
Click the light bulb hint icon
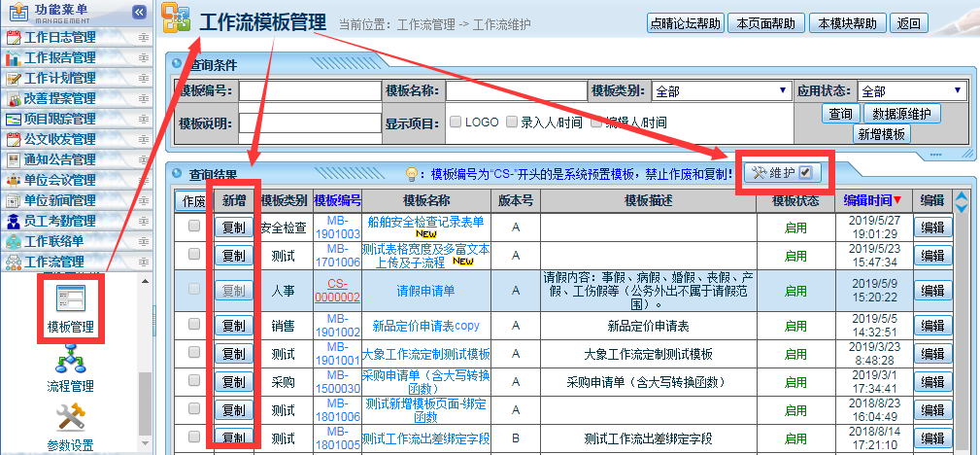411,174
